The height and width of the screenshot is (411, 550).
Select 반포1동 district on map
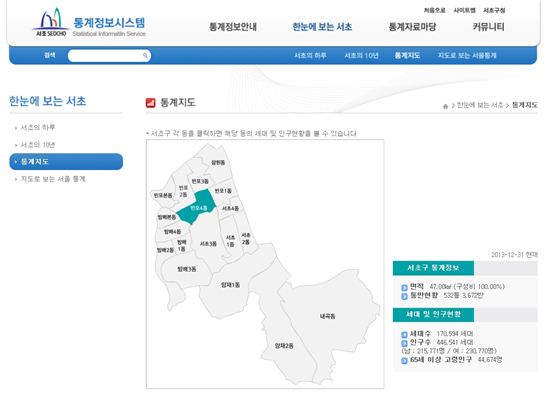pos(223,190)
